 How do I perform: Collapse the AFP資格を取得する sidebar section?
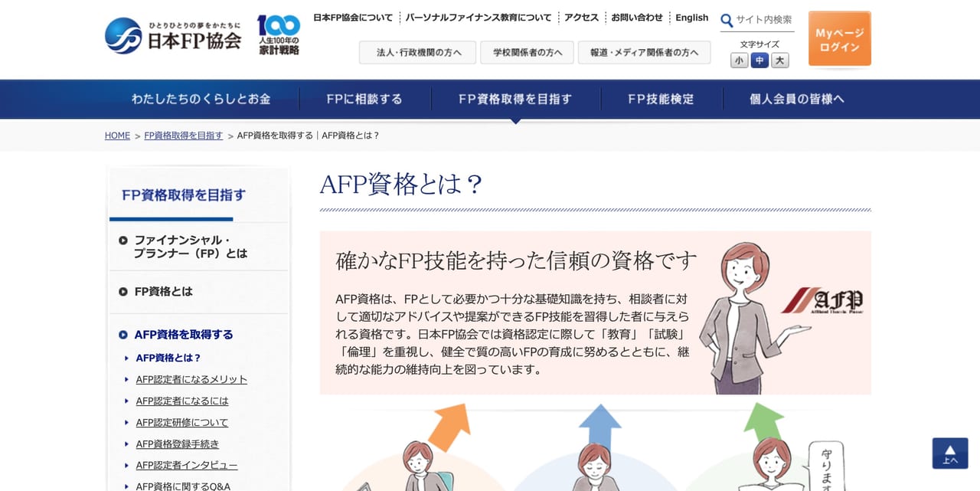coord(199,335)
